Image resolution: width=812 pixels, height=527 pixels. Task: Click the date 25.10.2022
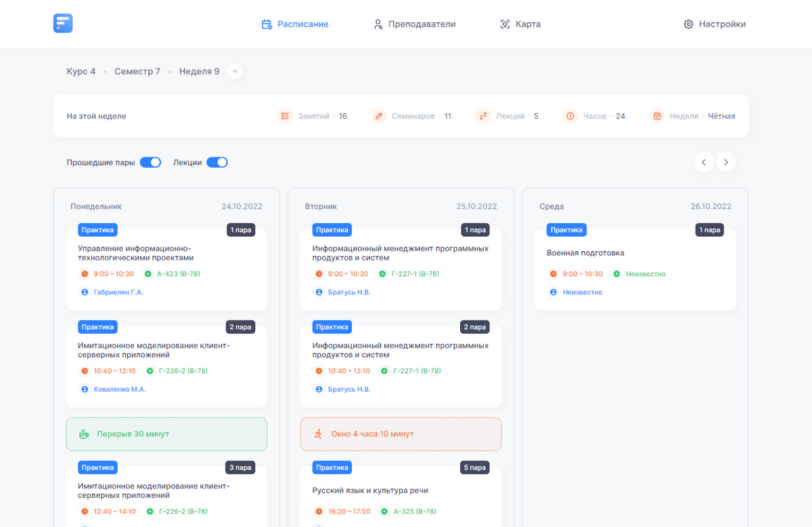[476, 206]
